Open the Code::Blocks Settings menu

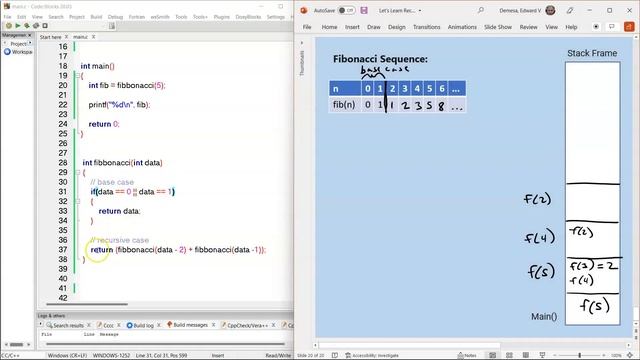[276, 17]
